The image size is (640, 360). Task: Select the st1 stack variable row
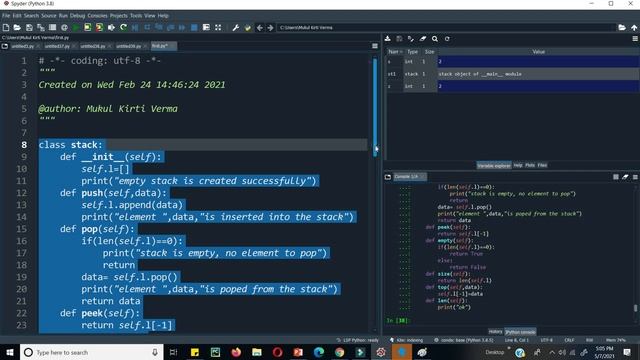513,74
